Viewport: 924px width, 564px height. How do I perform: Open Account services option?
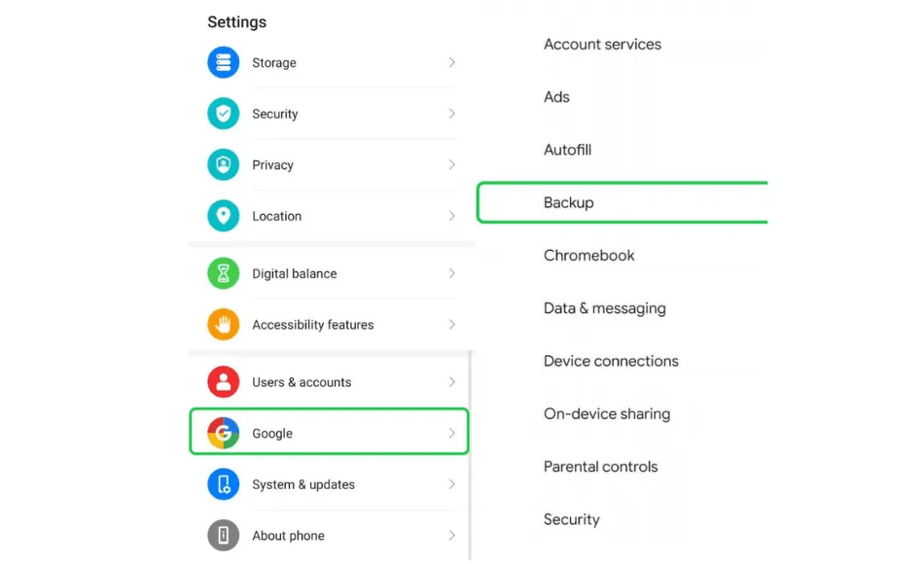[x=602, y=44]
